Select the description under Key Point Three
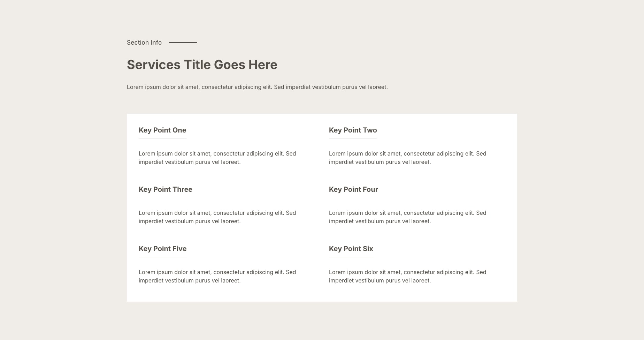This screenshot has width=644, height=340. [x=217, y=217]
